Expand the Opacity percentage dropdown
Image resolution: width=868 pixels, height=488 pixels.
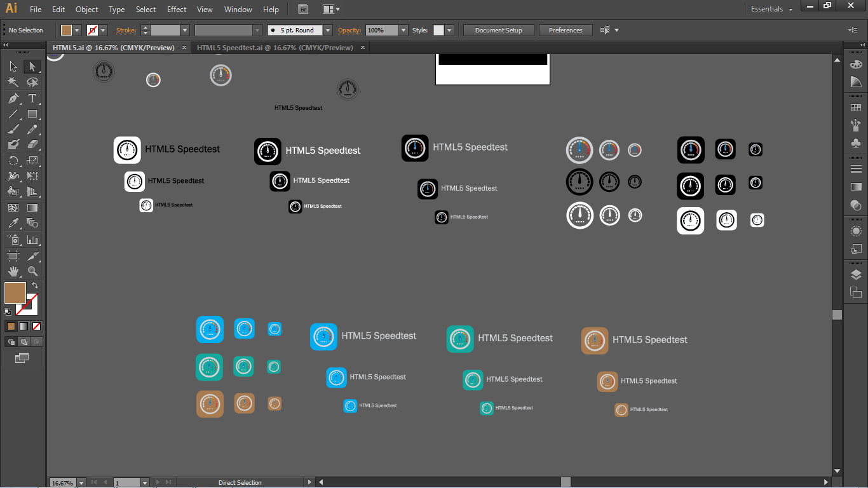click(x=403, y=30)
